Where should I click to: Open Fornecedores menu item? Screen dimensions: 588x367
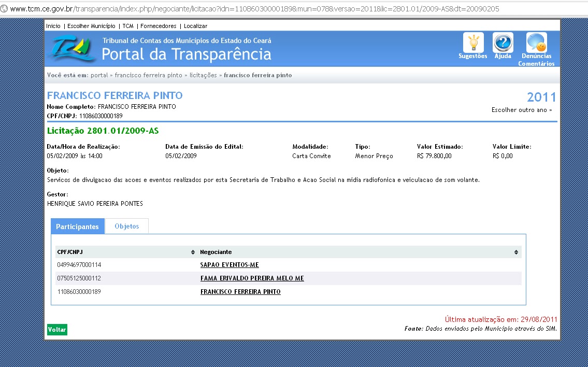tap(158, 26)
